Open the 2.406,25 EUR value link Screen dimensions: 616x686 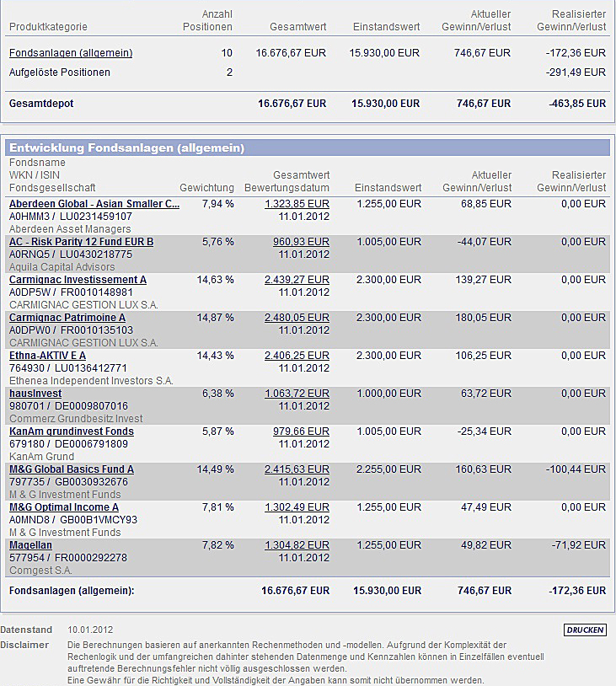pos(297,356)
